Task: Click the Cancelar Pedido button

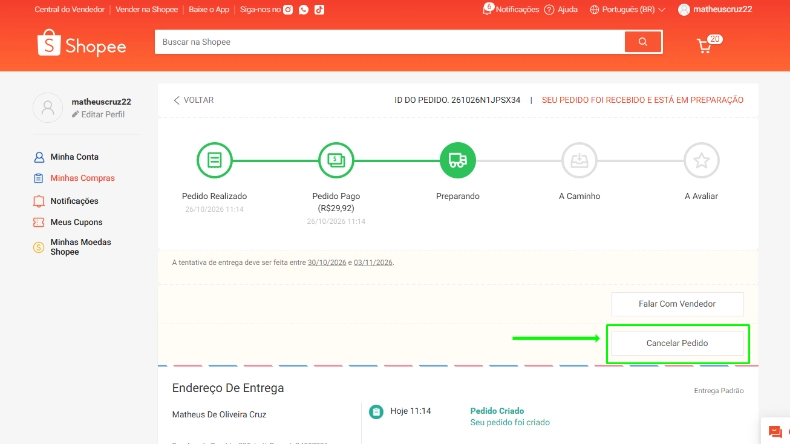Action: pos(677,343)
